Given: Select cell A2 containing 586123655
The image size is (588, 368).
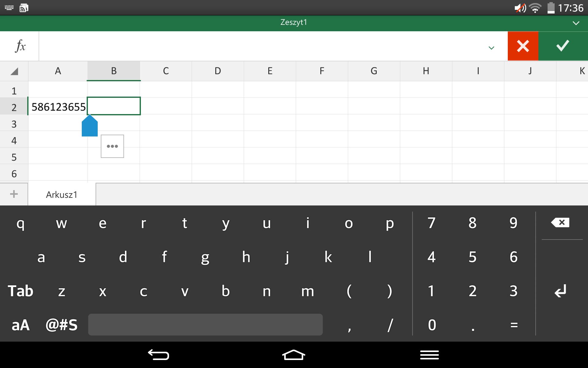Looking at the screenshot, I should click(58, 106).
